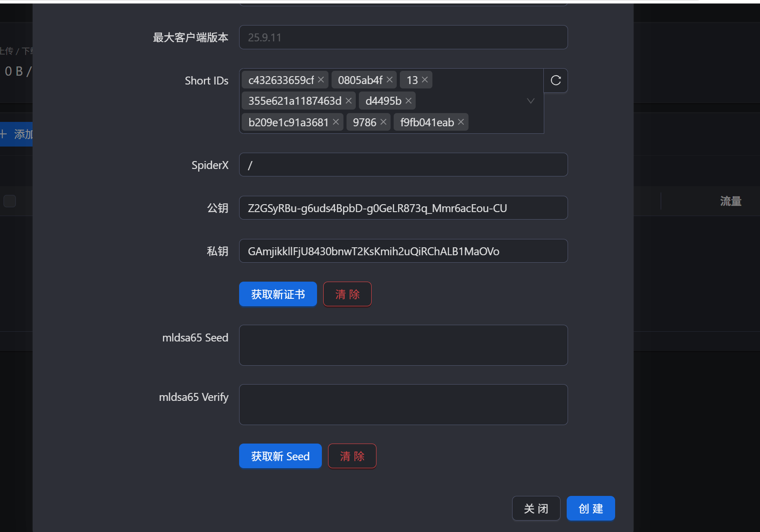
Task: Click the SpiderX label
Action: click(x=210, y=165)
